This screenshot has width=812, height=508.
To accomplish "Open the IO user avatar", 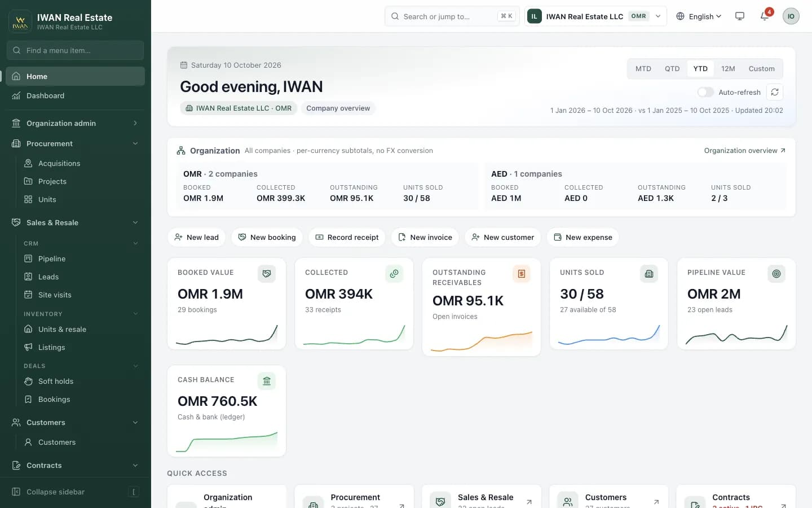I will 791,16.
